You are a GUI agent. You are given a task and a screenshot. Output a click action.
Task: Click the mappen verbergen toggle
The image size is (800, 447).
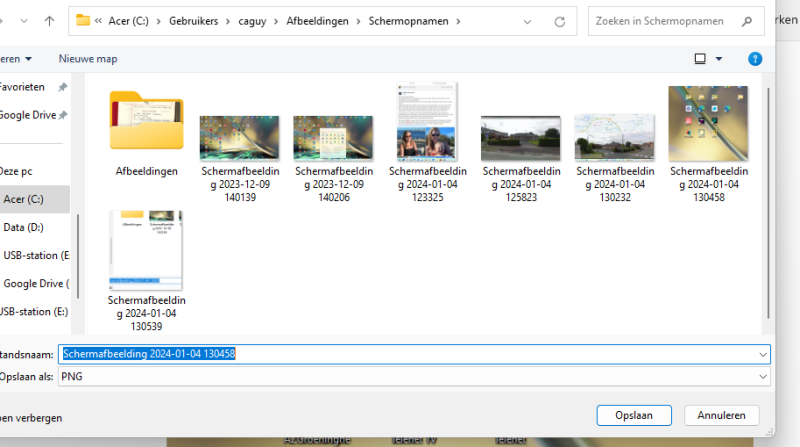[x=31, y=418]
